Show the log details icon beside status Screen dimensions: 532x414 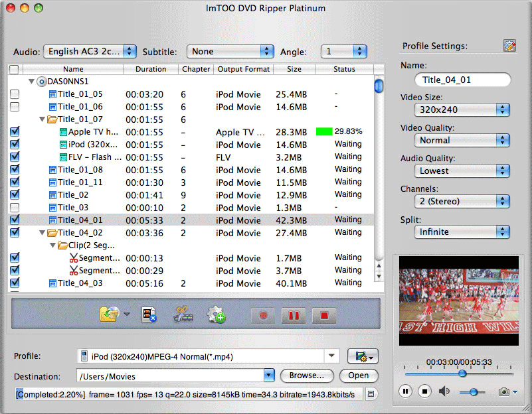pyautogui.click(x=371, y=394)
